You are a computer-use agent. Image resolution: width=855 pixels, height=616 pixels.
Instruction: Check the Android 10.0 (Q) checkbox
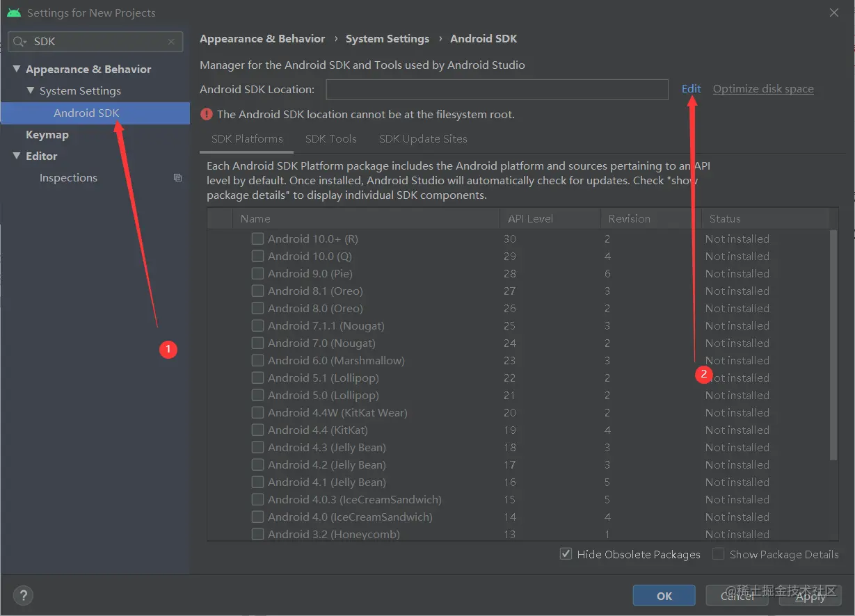point(257,256)
